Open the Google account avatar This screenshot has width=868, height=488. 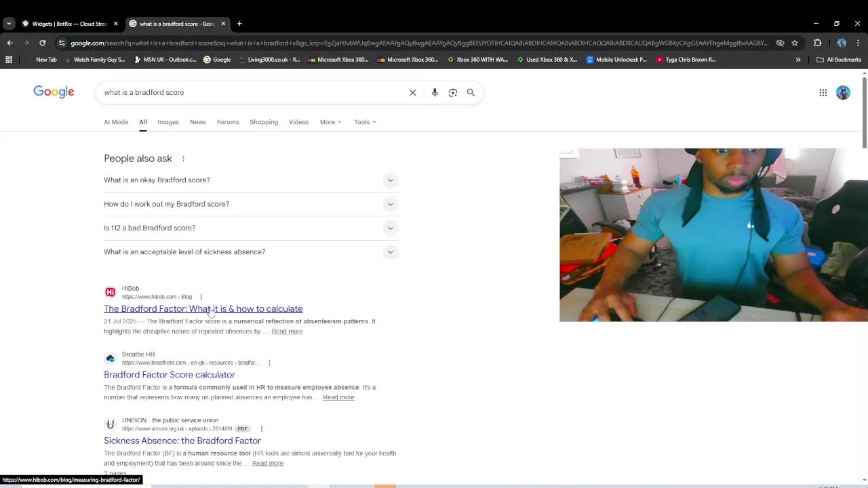pyautogui.click(x=843, y=93)
